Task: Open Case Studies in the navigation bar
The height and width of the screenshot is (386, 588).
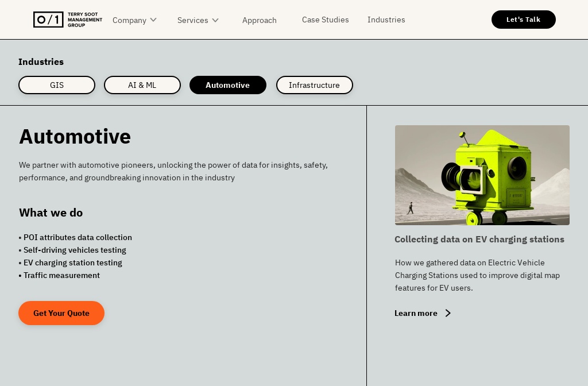Action: pyautogui.click(x=325, y=20)
